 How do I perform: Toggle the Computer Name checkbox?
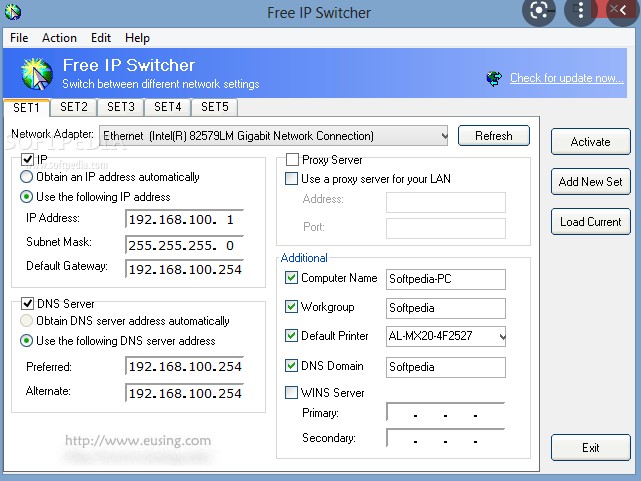pyautogui.click(x=291, y=278)
